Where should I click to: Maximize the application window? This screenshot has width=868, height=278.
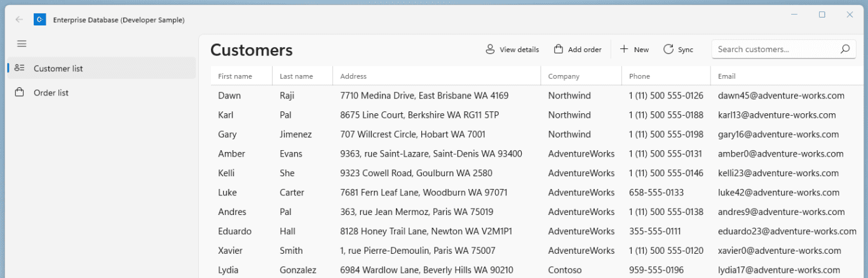click(x=822, y=15)
